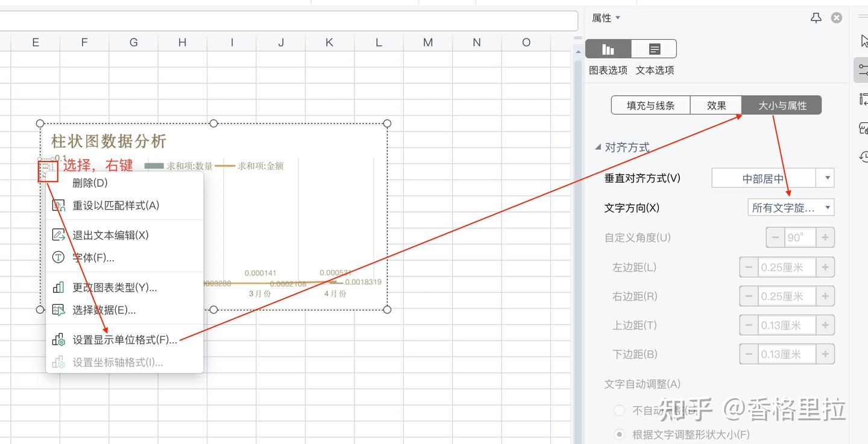
Task: Select column header H
Action: click(183, 42)
